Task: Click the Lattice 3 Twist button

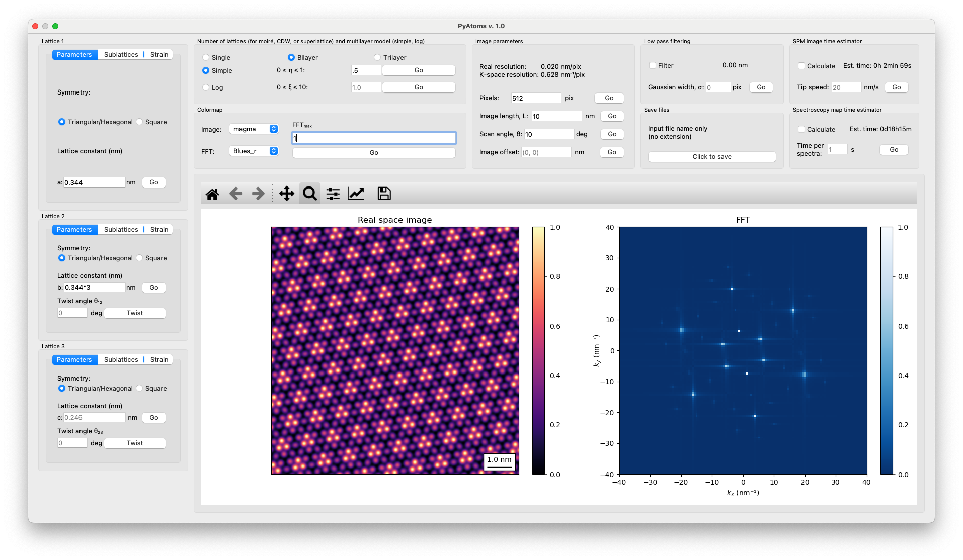Action: click(135, 443)
